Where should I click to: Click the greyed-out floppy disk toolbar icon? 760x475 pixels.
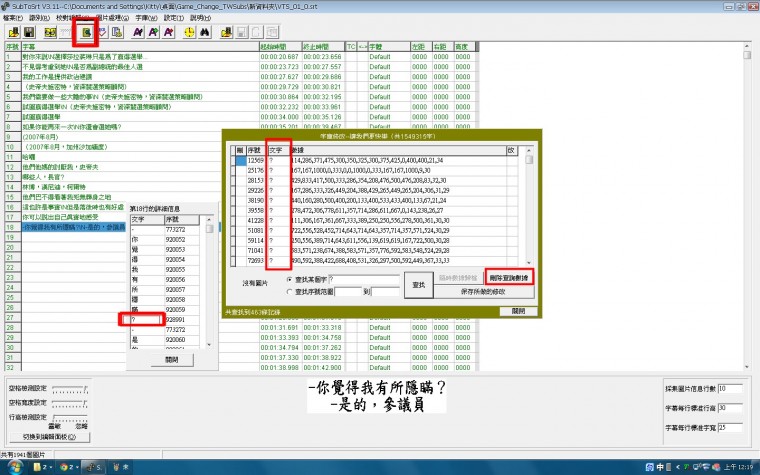(241, 32)
